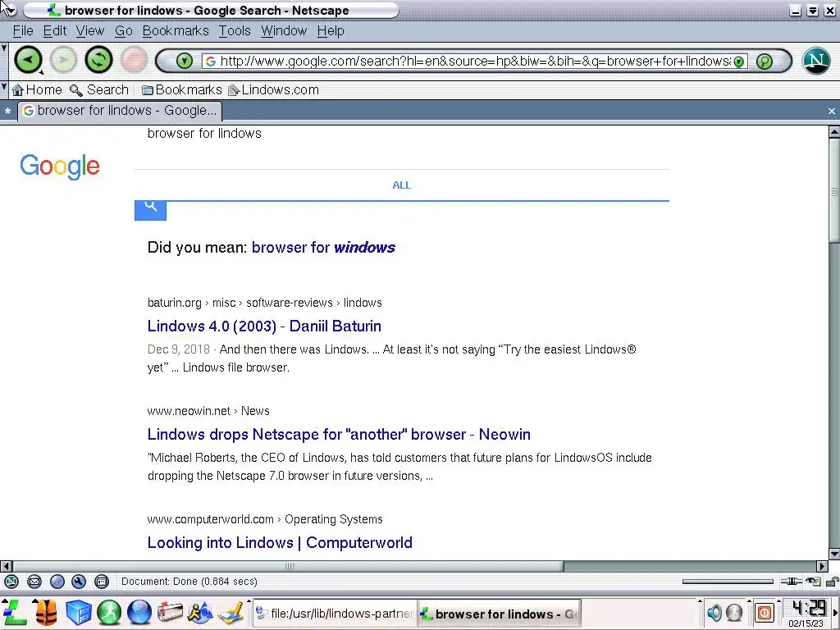Toggle online/offline plug icon in status bar

click(791, 582)
